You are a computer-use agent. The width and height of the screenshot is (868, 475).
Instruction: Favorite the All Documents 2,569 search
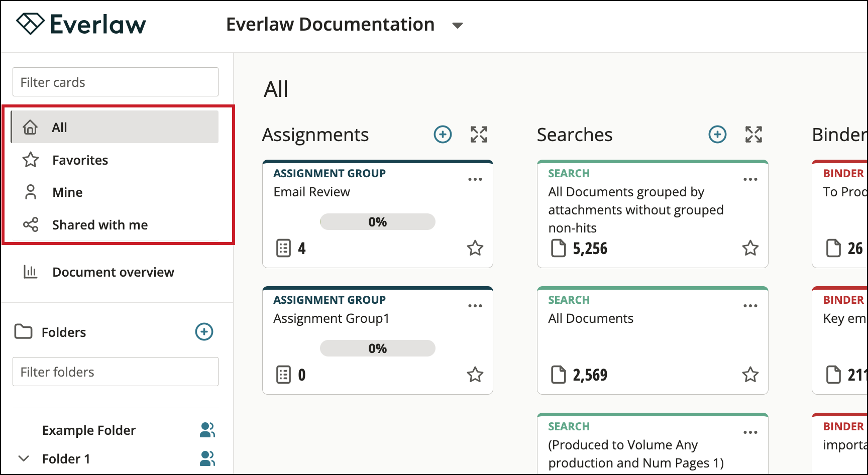(x=750, y=375)
